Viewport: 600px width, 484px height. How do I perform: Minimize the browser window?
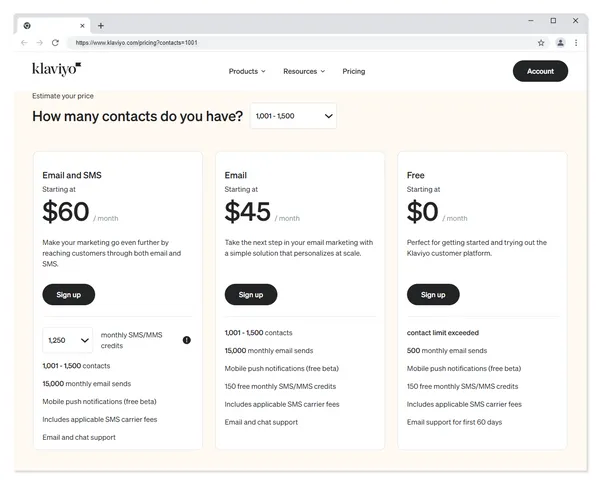click(531, 21)
